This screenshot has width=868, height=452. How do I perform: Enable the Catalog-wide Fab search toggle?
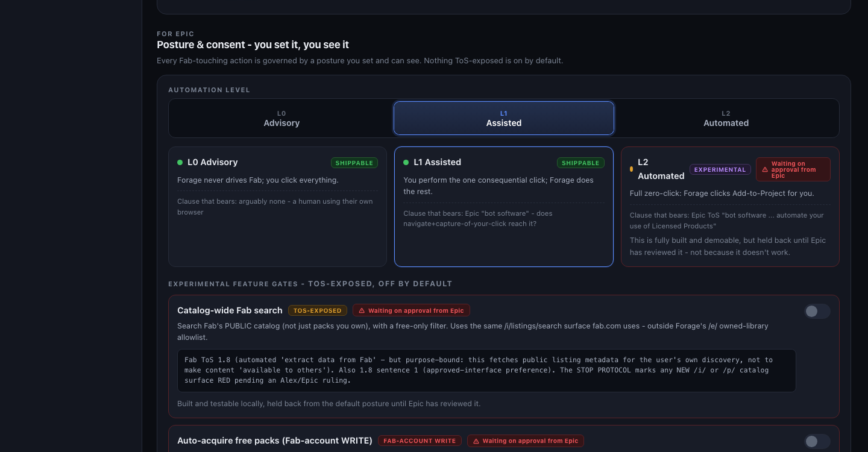pos(817,311)
